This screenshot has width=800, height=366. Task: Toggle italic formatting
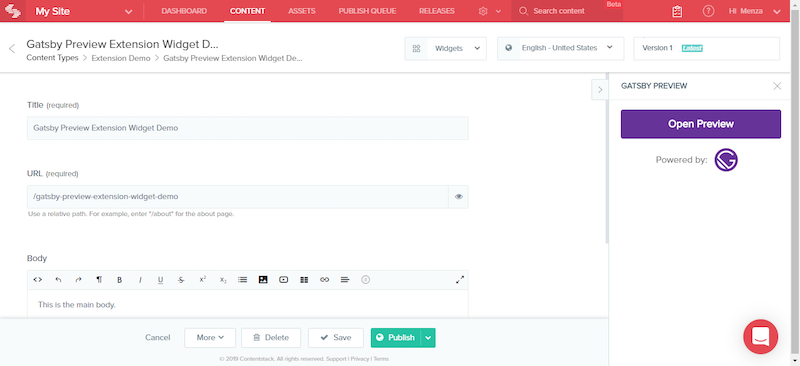140,280
